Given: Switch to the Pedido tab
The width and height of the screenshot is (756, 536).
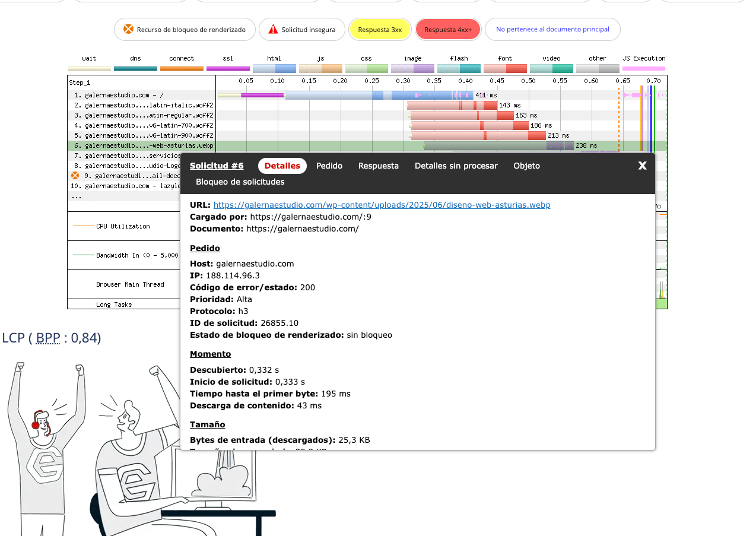Looking at the screenshot, I should (x=329, y=166).
